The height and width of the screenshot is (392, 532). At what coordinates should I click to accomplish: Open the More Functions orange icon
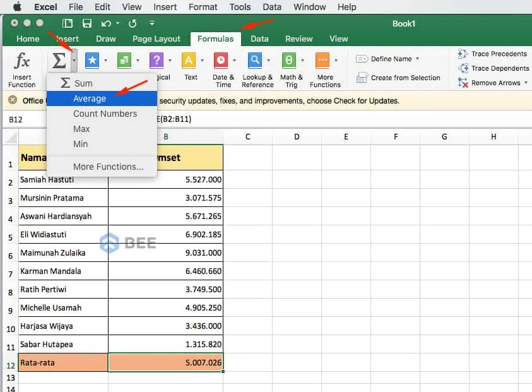pos(322,61)
